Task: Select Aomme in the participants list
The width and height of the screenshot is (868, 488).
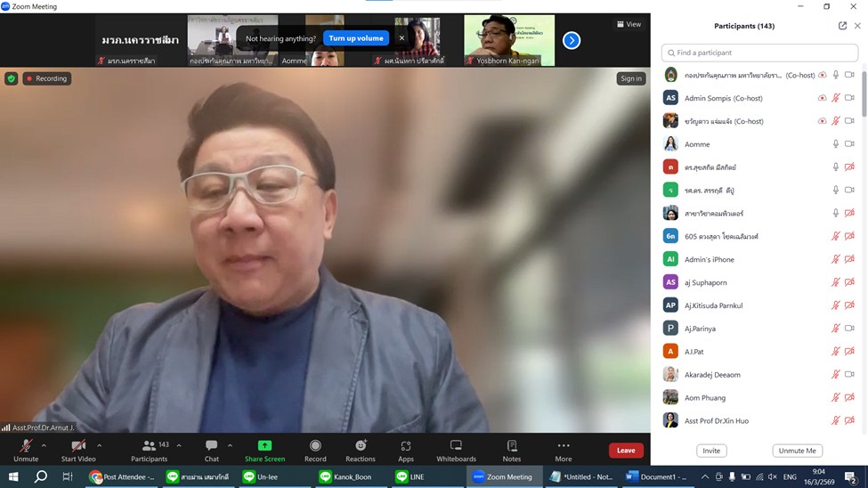Action: pyautogui.click(x=697, y=144)
